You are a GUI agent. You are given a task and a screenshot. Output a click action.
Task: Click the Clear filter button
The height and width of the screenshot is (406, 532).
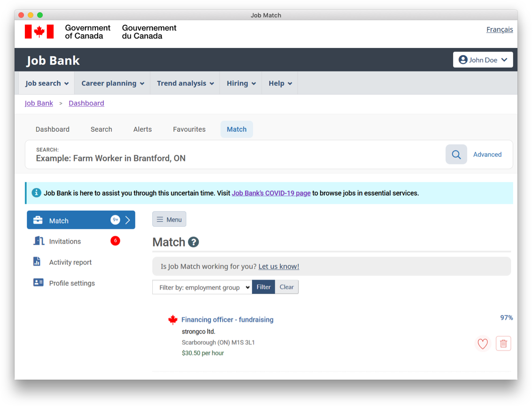(287, 287)
